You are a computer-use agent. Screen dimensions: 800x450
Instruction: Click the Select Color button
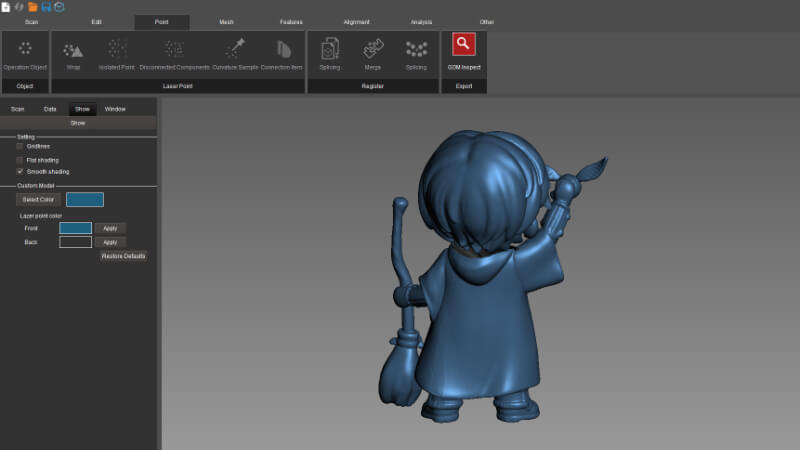coord(38,199)
